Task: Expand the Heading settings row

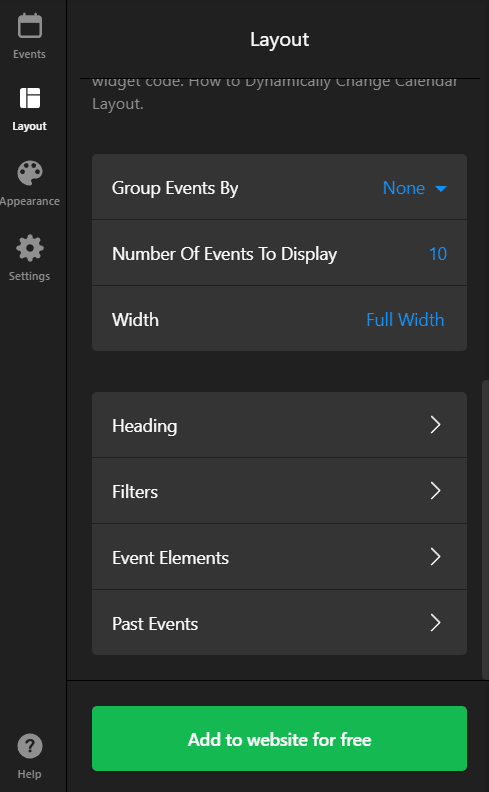Action: tap(279, 425)
